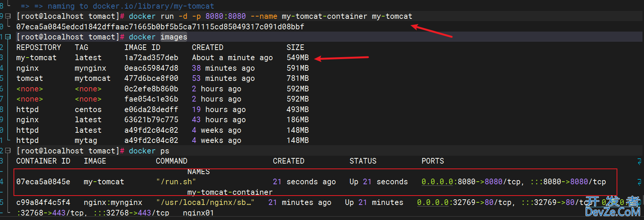Image resolution: width=644 pixels, height=220 pixels.
Task: Click the nginx:mynginx image value
Action: coord(113,202)
